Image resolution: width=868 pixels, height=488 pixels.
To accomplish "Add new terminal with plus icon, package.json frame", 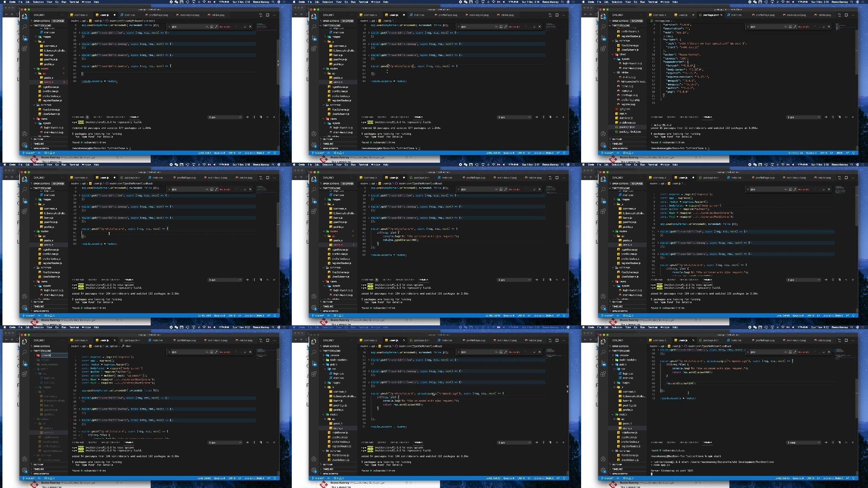I will 826,117.
